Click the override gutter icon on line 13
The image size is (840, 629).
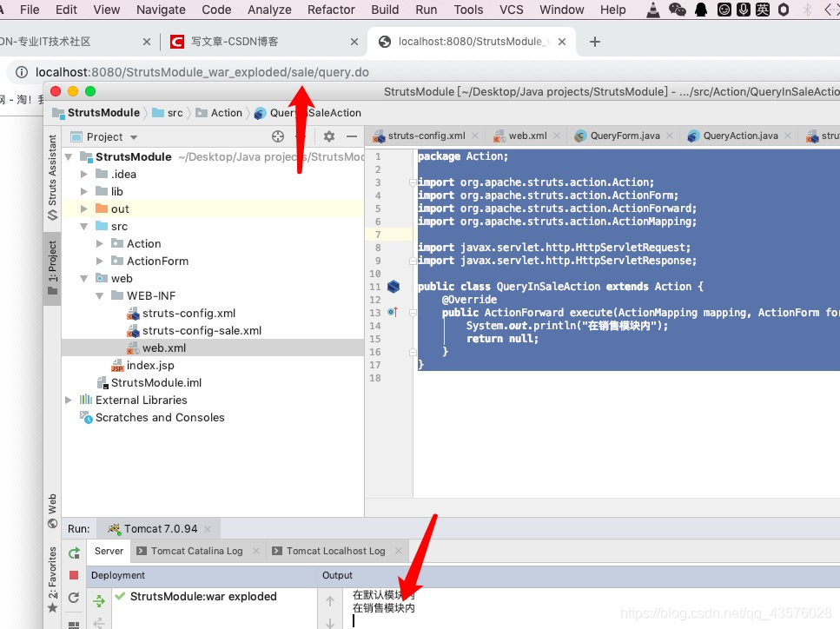[x=393, y=312]
